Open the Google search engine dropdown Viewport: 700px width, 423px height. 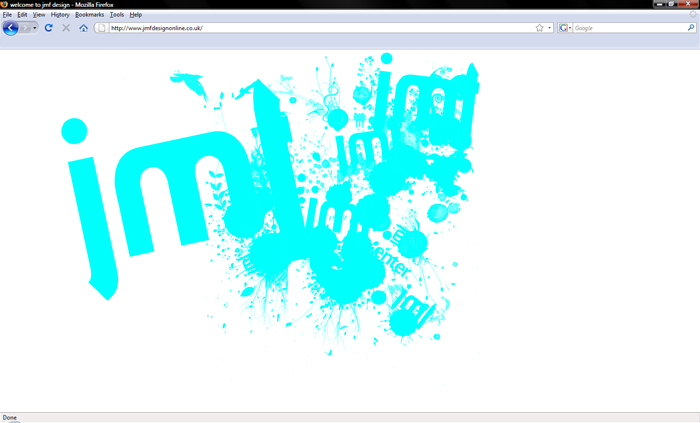[x=565, y=28]
